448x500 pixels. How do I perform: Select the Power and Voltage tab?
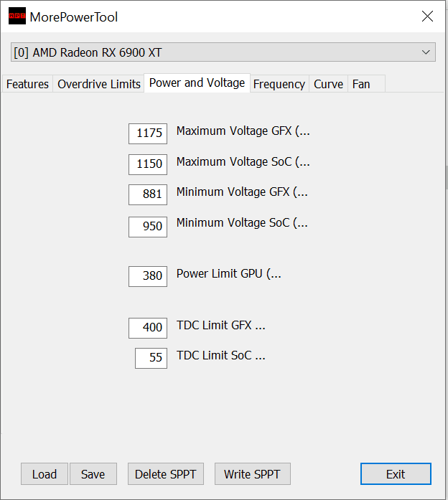click(197, 83)
